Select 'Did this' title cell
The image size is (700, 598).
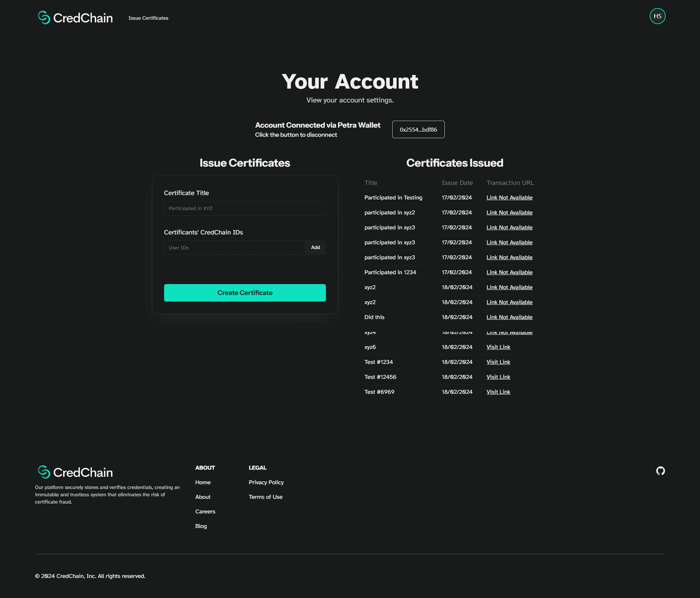pos(374,317)
